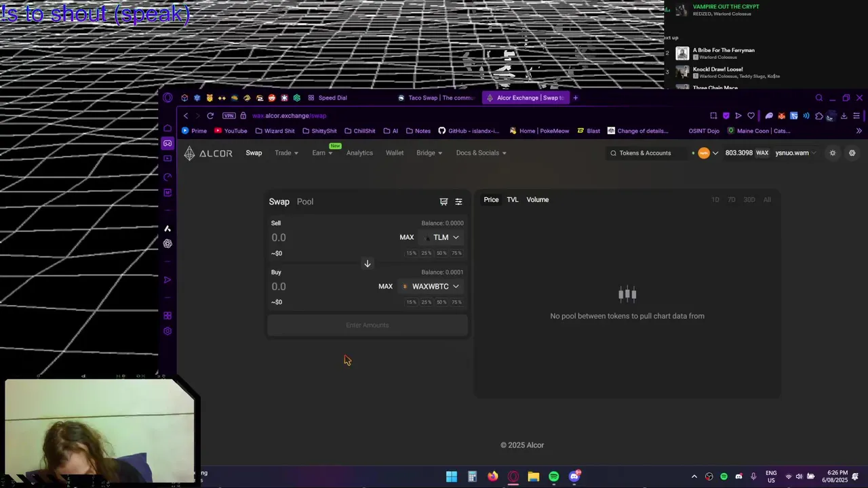868x488 pixels.
Task: Focus the Buy amount input field
Action: click(x=322, y=287)
